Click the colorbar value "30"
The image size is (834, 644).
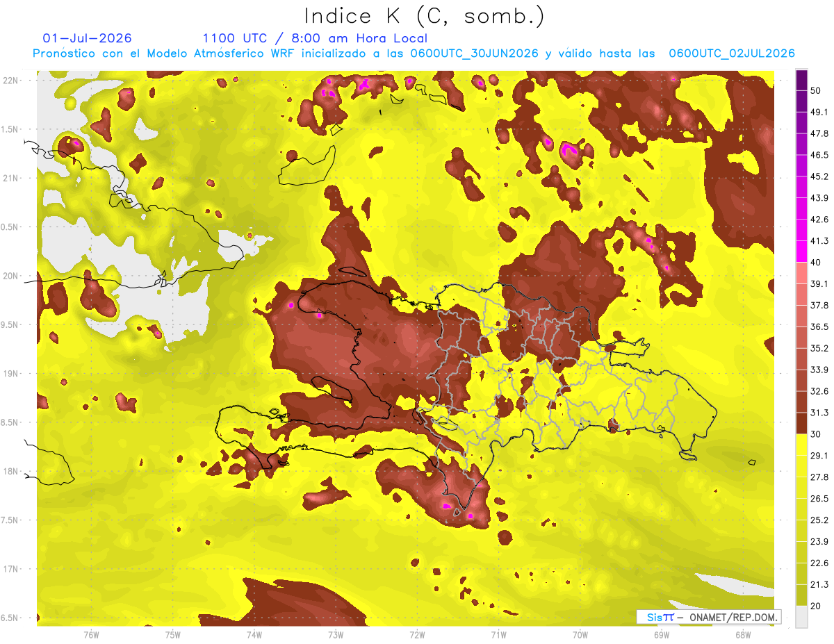tap(817, 434)
